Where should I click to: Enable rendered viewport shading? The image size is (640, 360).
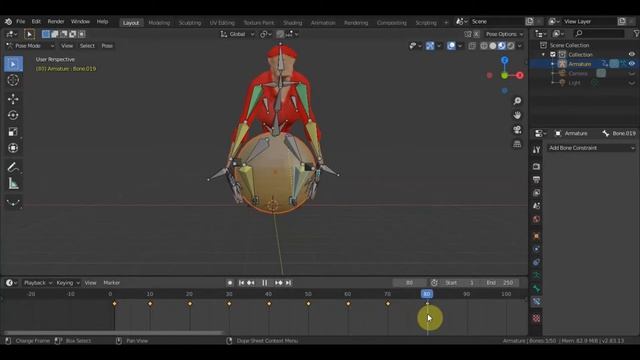pyautogui.click(x=511, y=46)
